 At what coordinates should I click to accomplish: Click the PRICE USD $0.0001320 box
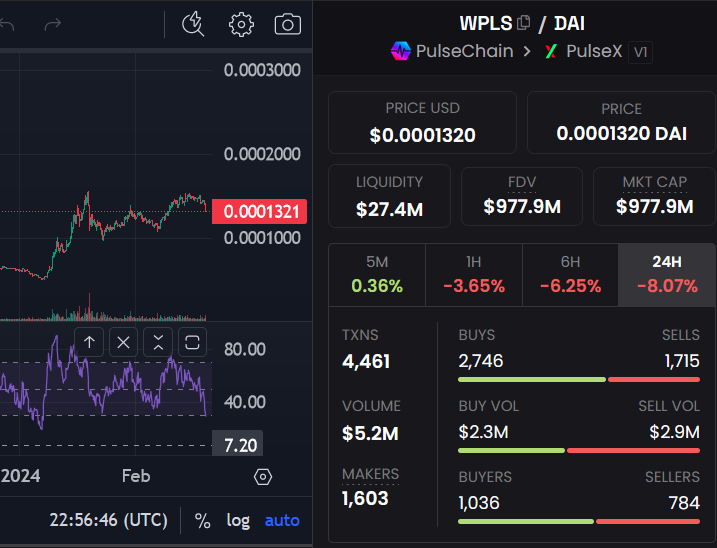423,123
